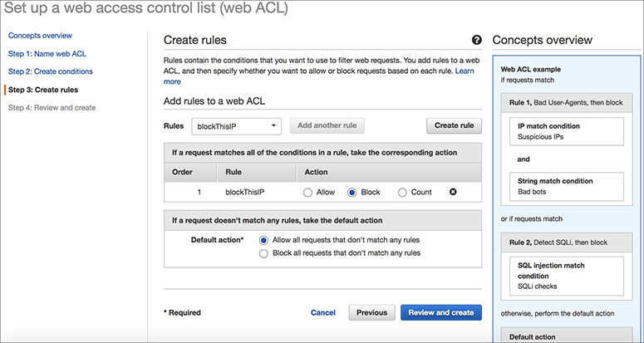
Task: Click the Cancel link
Action: click(x=322, y=312)
